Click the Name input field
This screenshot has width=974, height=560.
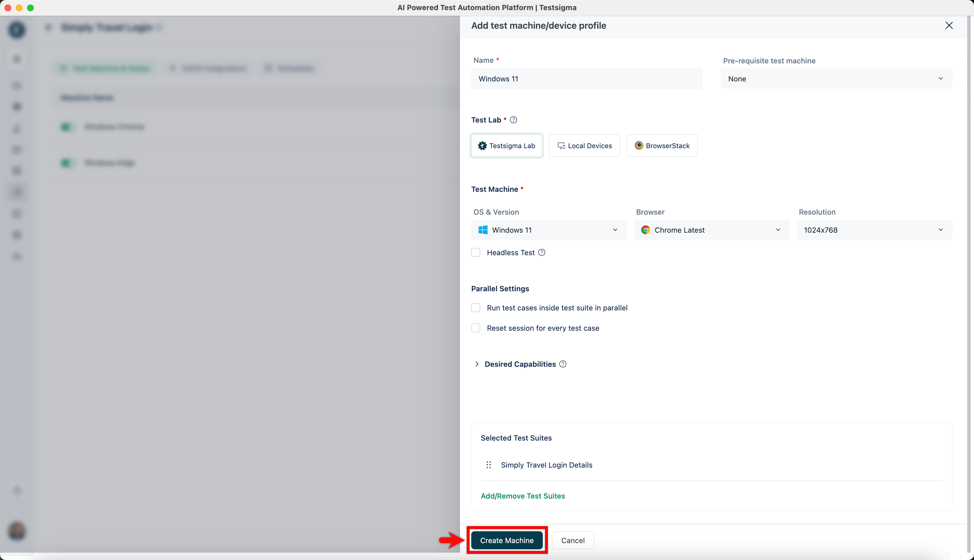click(x=587, y=79)
